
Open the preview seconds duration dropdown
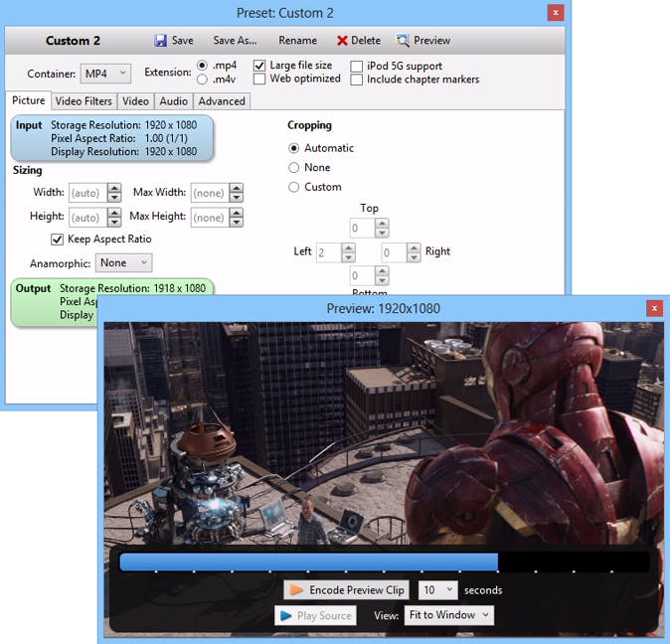[437, 589]
